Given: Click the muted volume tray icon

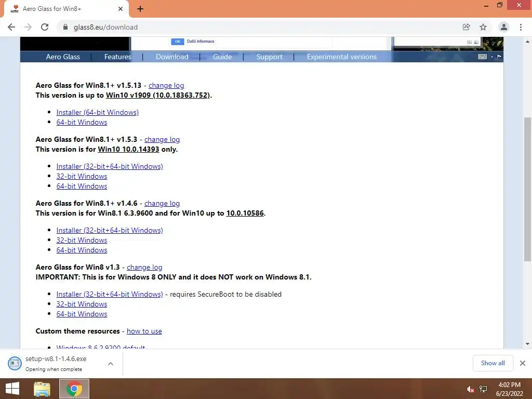Looking at the screenshot, I should click(x=470, y=389).
